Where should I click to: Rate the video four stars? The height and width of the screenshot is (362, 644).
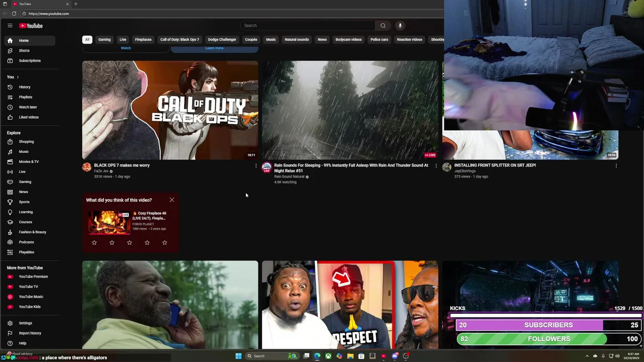(147, 242)
